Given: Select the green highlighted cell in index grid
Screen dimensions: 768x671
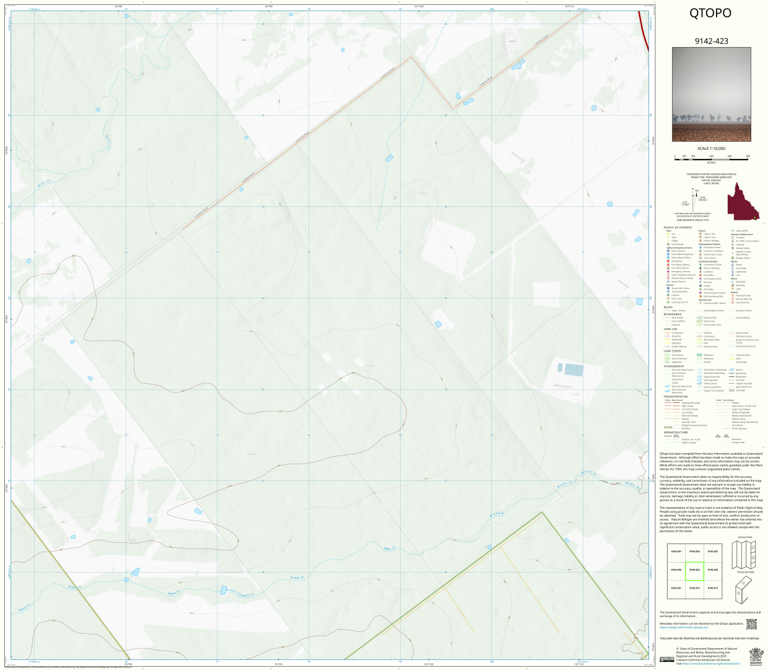Looking at the screenshot, I should point(694,570).
